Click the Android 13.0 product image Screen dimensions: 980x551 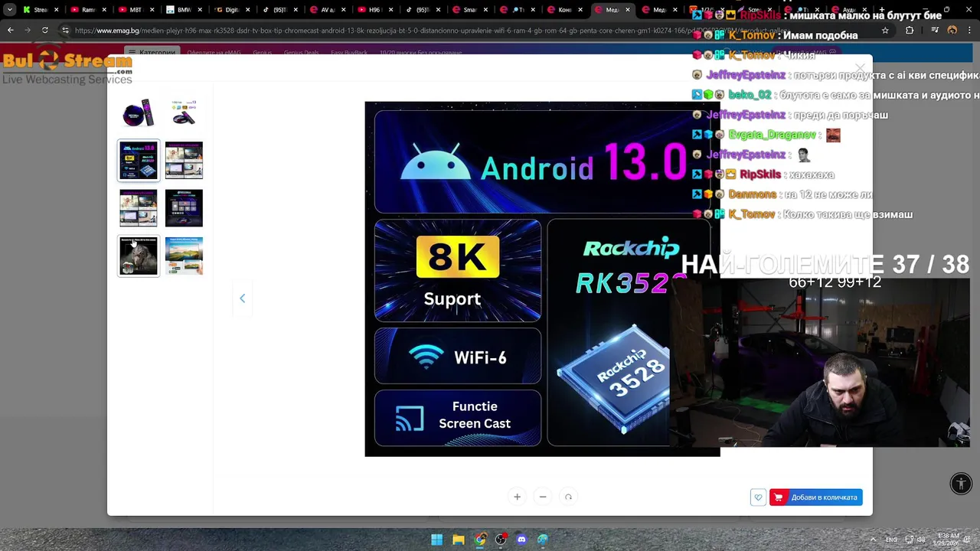tap(542, 279)
